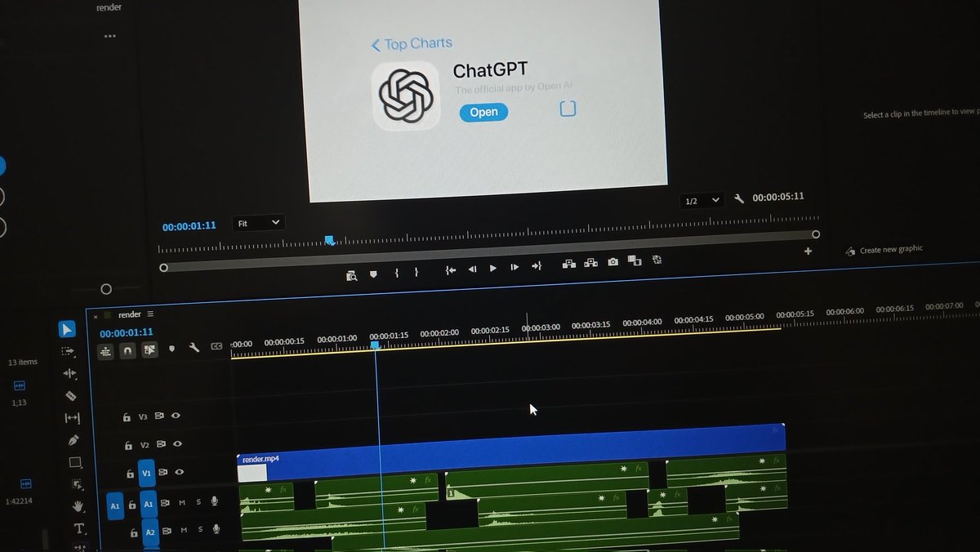The width and height of the screenshot is (980, 552).
Task: Toggle V1 track lock
Action: 131,474
